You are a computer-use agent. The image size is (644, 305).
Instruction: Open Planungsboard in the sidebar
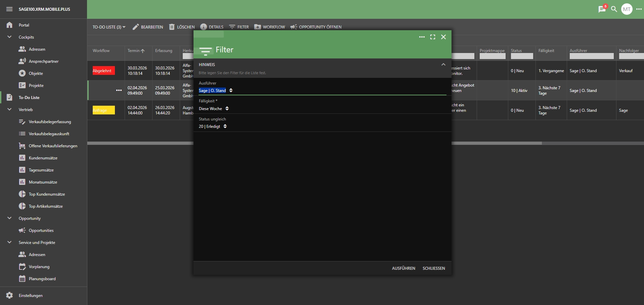(x=42, y=279)
